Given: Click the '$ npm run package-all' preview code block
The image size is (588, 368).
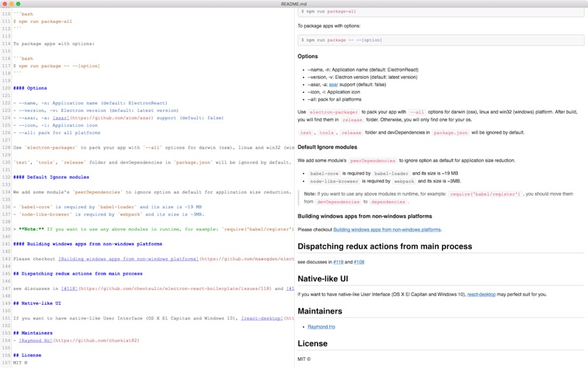Looking at the screenshot, I should pyautogui.click(x=441, y=11).
